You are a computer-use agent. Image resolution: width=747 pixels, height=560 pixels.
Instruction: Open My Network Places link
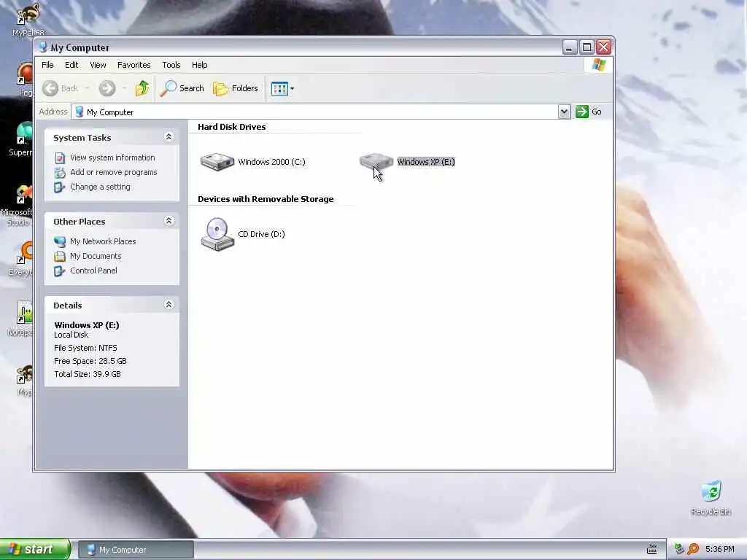[103, 241]
